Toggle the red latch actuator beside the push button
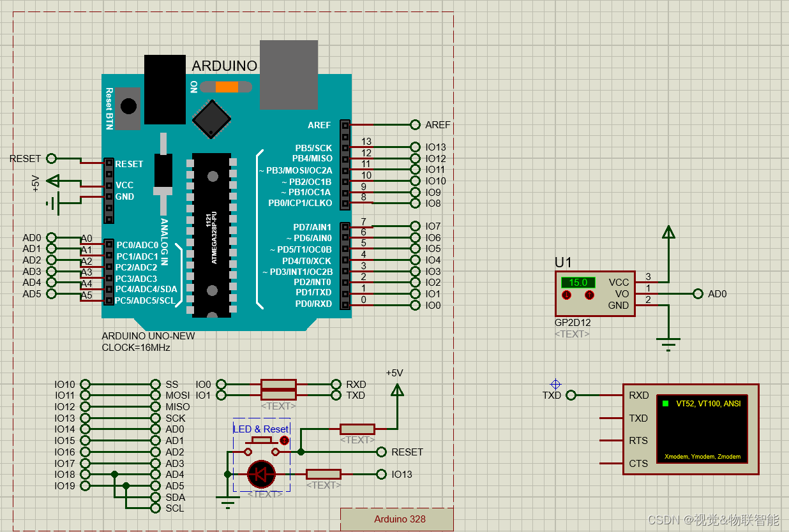Viewport: 789px width, 532px height. 285,441
